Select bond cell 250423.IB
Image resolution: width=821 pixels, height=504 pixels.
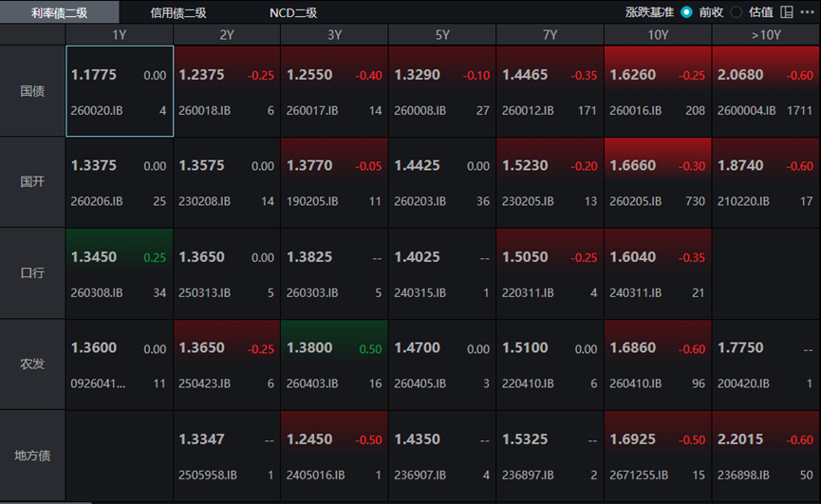coord(227,364)
